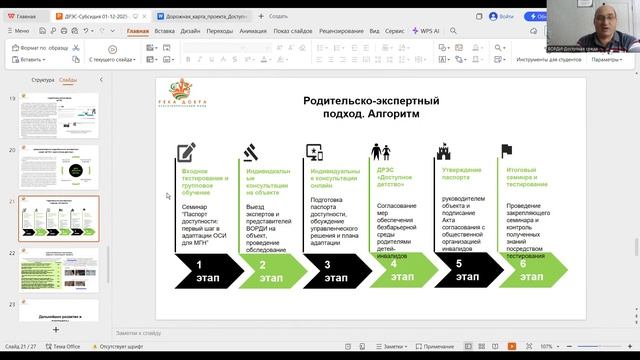Open the 'Вставка' ribbon tab

(164, 31)
